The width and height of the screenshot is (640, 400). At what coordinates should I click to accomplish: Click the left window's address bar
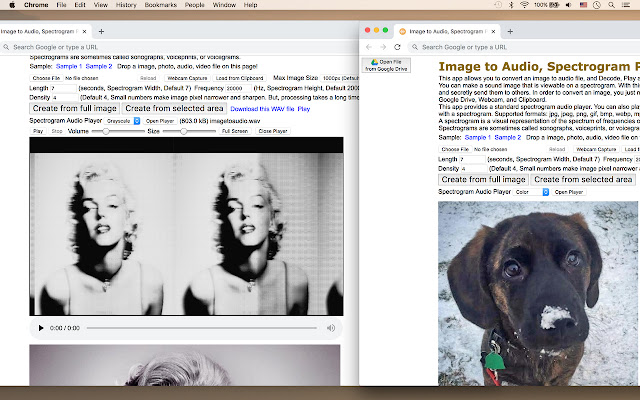(x=179, y=47)
